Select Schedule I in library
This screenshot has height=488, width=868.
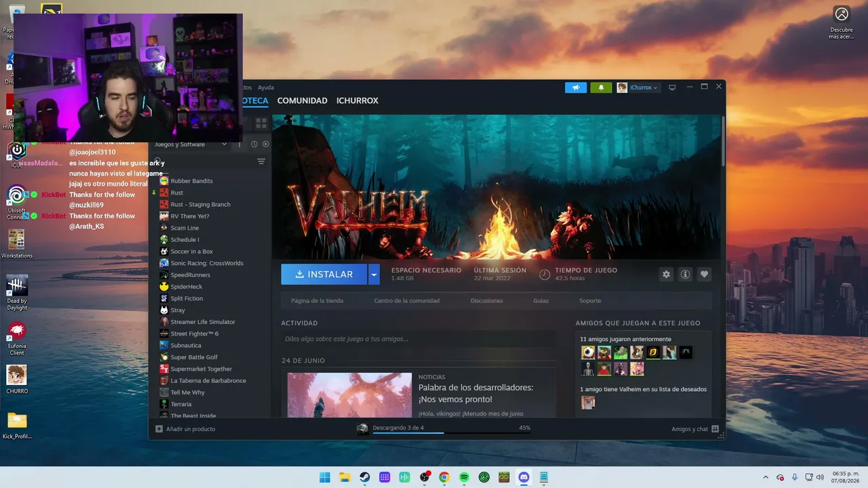[184, 240]
